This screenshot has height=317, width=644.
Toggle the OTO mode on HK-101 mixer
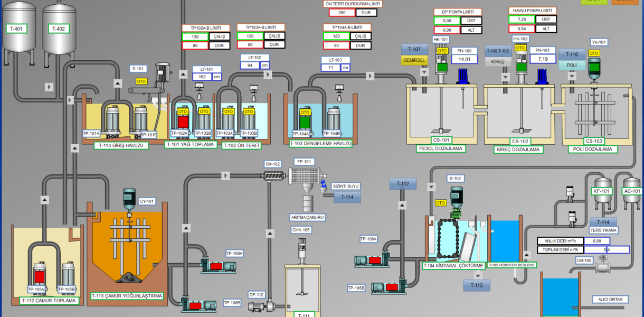tap(442, 51)
